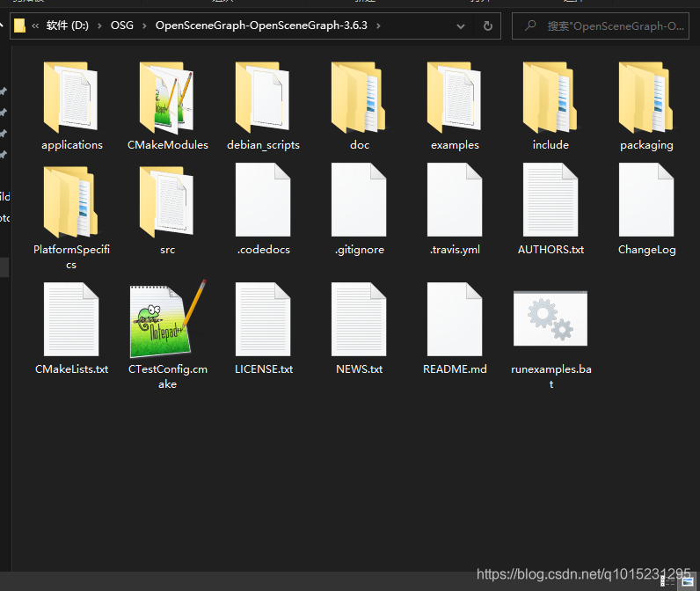This screenshot has height=591, width=700.
Task: Click the PlatformSpecifics name label
Action: pos(71,257)
